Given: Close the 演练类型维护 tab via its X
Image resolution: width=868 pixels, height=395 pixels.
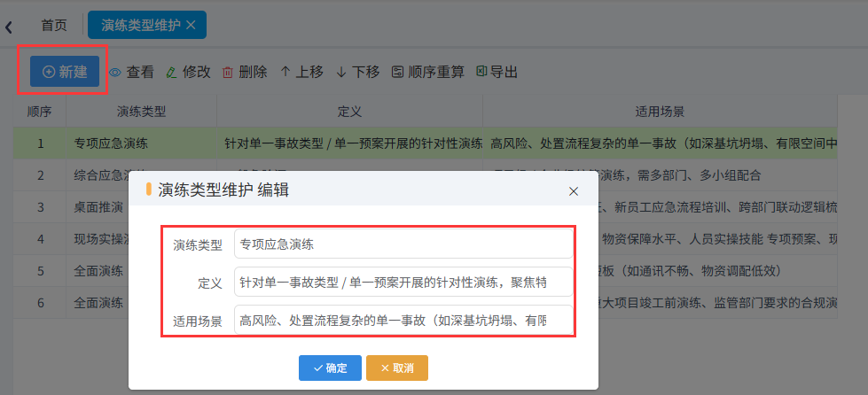Looking at the screenshot, I should (x=191, y=25).
